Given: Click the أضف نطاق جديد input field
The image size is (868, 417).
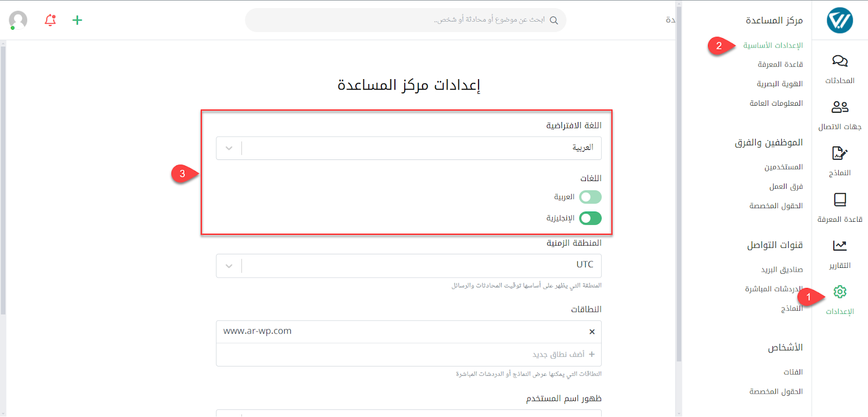Looking at the screenshot, I should coord(409,355).
